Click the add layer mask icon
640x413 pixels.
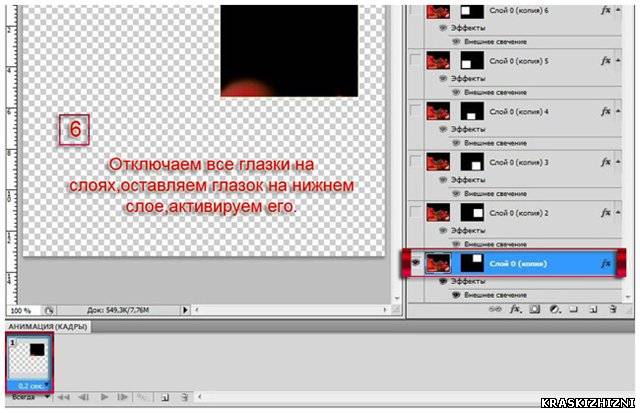click(x=535, y=309)
